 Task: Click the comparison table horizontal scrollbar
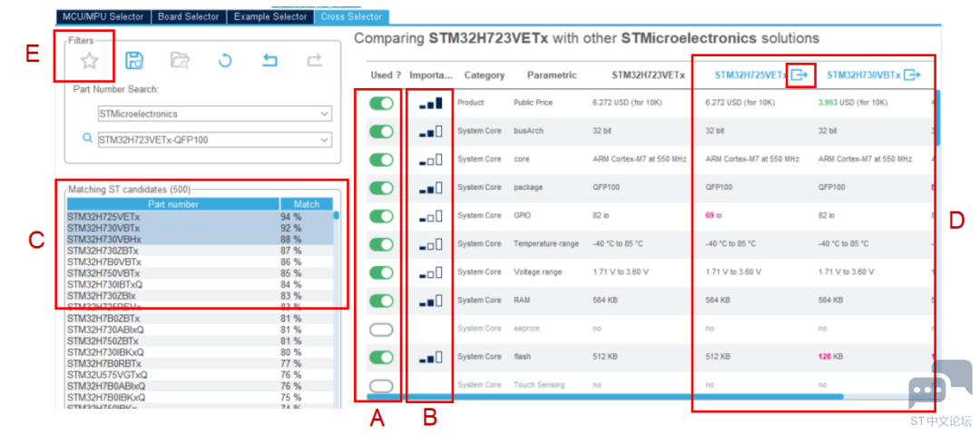pos(605,397)
